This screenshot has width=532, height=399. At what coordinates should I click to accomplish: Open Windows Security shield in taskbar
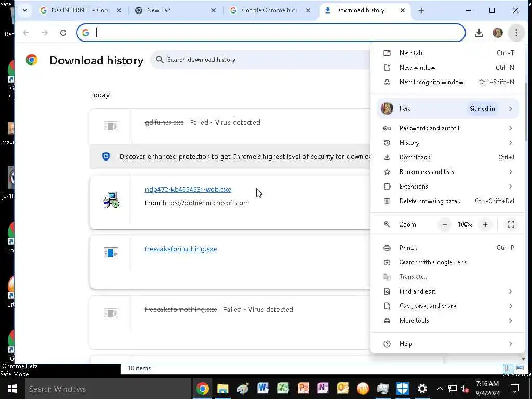(x=403, y=389)
